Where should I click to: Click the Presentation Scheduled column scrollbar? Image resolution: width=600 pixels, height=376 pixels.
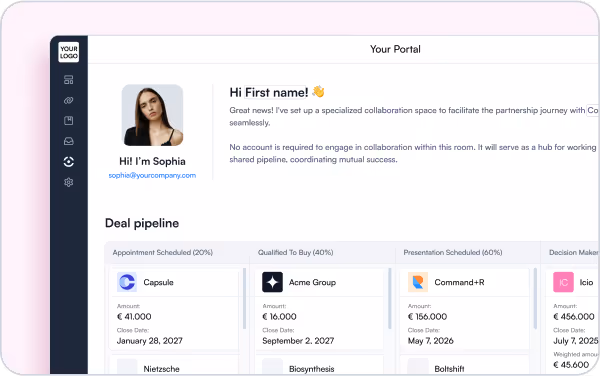point(535,298)
